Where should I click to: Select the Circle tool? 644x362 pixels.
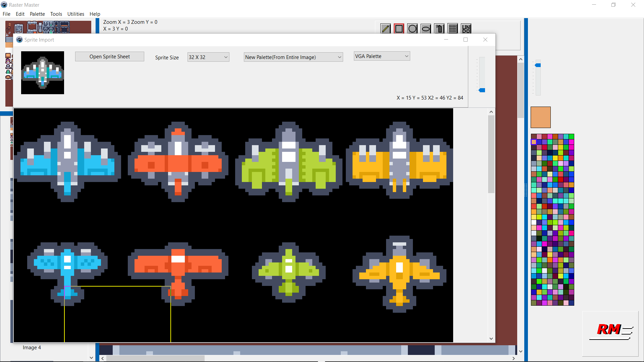coord(412,28)
